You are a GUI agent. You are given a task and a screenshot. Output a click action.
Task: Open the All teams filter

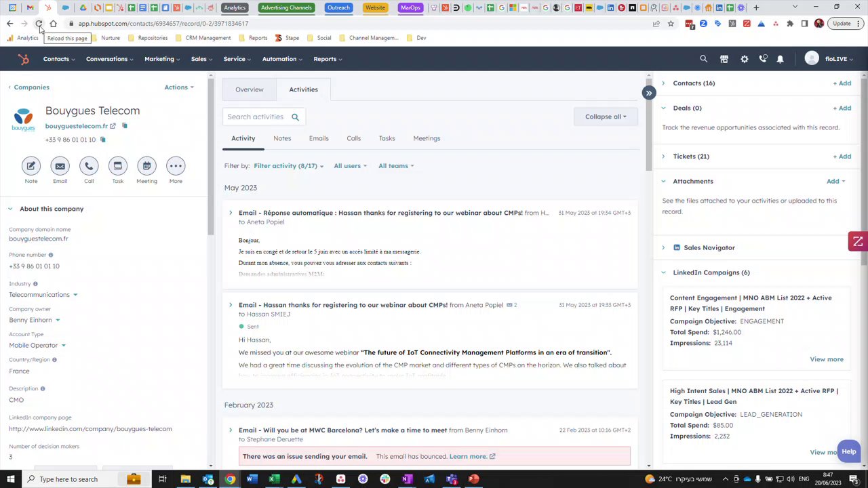[396, 166]
